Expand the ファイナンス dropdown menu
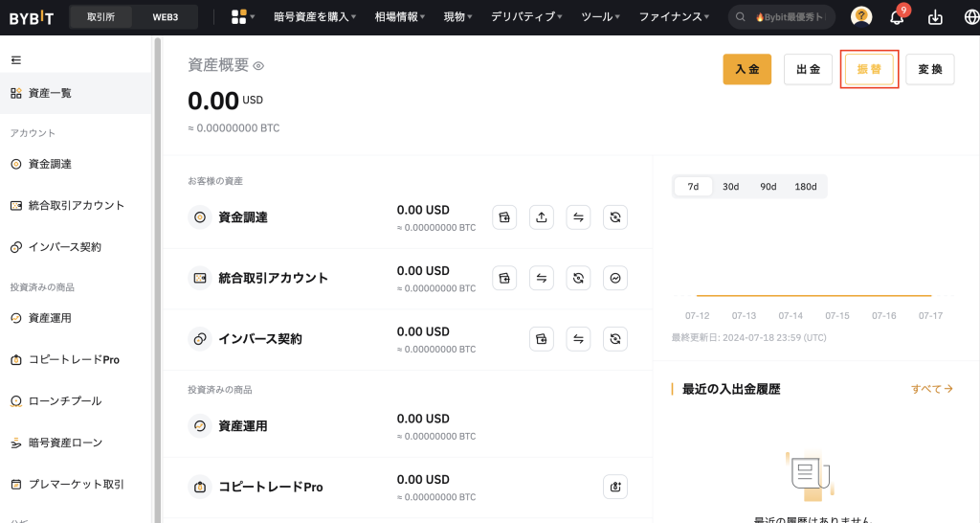The width and height of the screenshot is (980, 523). pyautogui.click(x=674, y=17)
